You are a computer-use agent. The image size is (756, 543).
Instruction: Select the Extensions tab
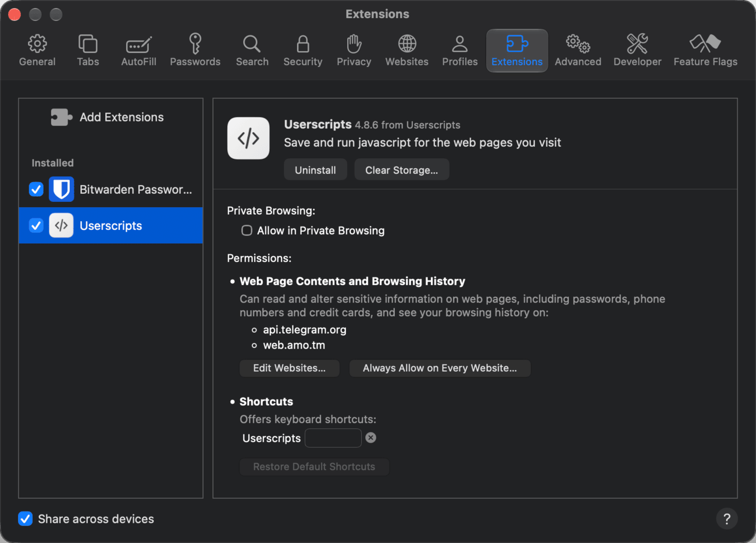pyautogui.click(x=517, y=51)
